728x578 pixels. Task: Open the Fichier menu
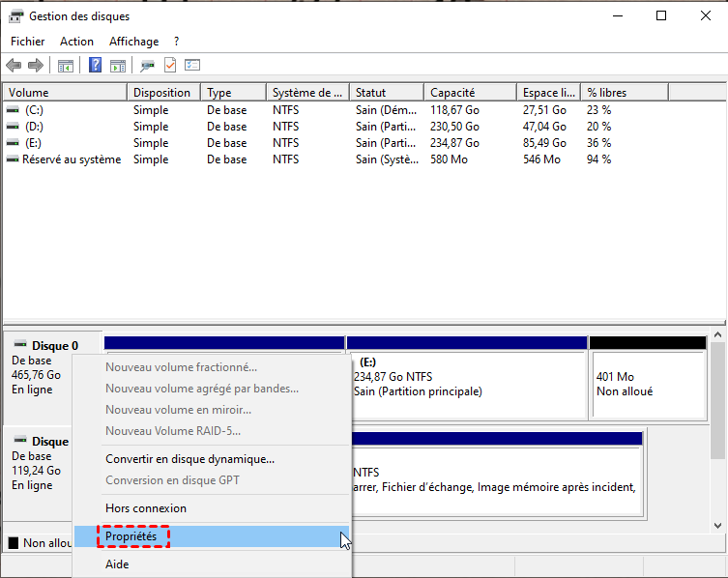(x=27, y=42)
